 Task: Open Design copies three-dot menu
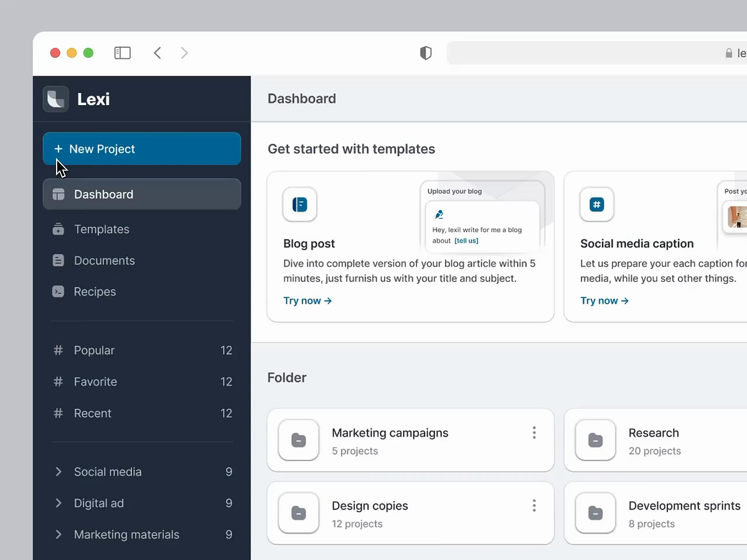(x=534, y=506)
